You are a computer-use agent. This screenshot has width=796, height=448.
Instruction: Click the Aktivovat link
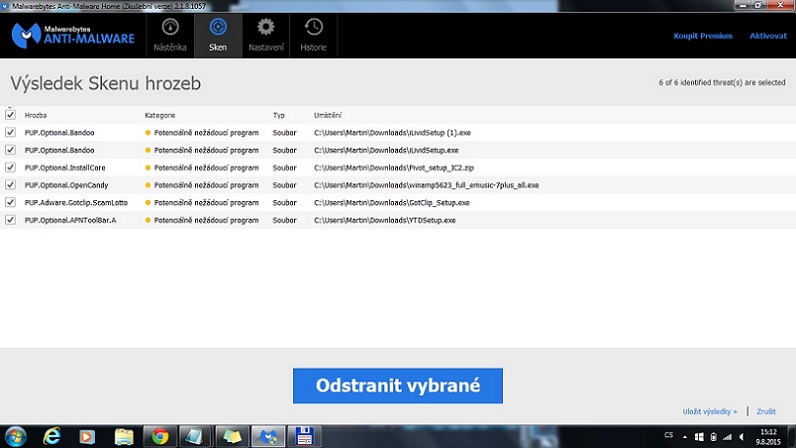pyautogui.click(x=768, y=36)
